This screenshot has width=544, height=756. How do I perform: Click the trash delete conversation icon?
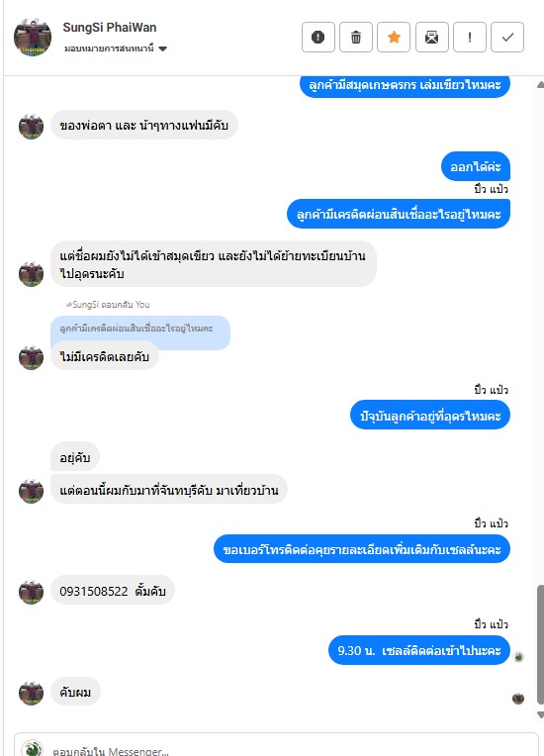pyautogui.click(x=356, y=38)
